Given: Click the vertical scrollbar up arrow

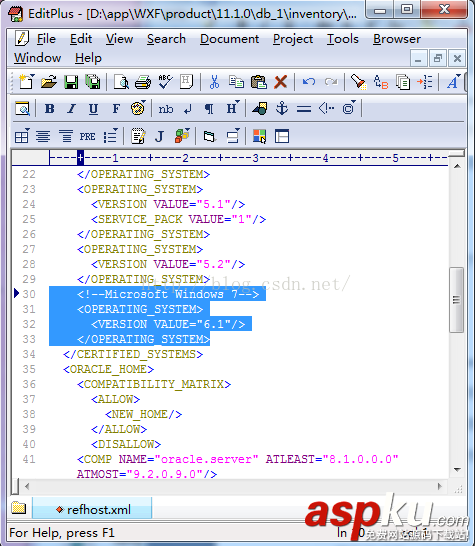Looking at the screenshot, I should tap(457, 167).
